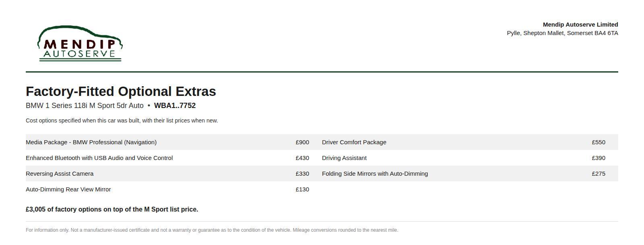Image resolution: width=644 pixels, height=245 pixels.
Task: Click the Mendip Autoserve Limited company name
Action: [580, 25]
